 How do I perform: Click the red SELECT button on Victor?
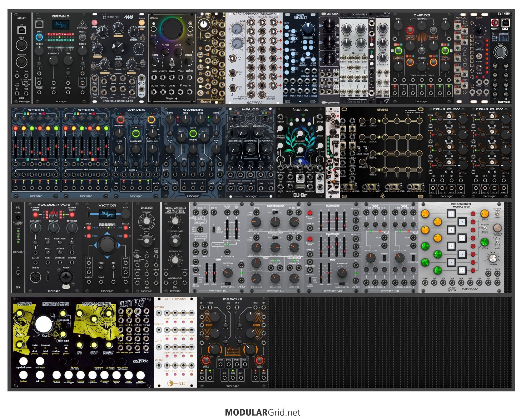[x=126, y=227]
